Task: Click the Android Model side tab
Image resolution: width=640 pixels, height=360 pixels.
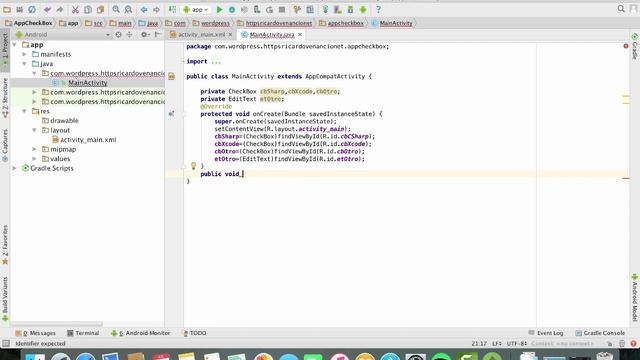Action: click(635, 298)
